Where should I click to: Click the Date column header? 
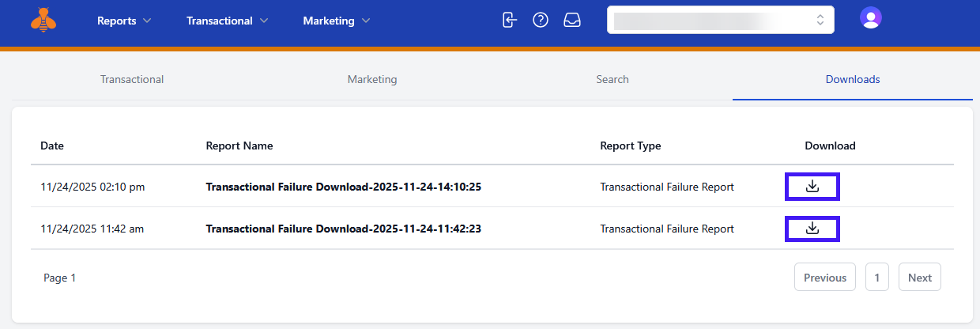point(52,146)
